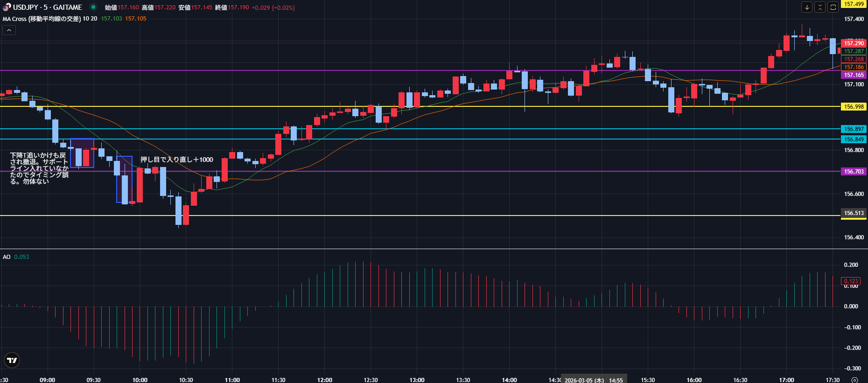Image resolution: width=868 pixels, height=383 pixels.
Task: Click the cyan 156.897 price label
Action: pyautogui.click(x=854, y=129)
